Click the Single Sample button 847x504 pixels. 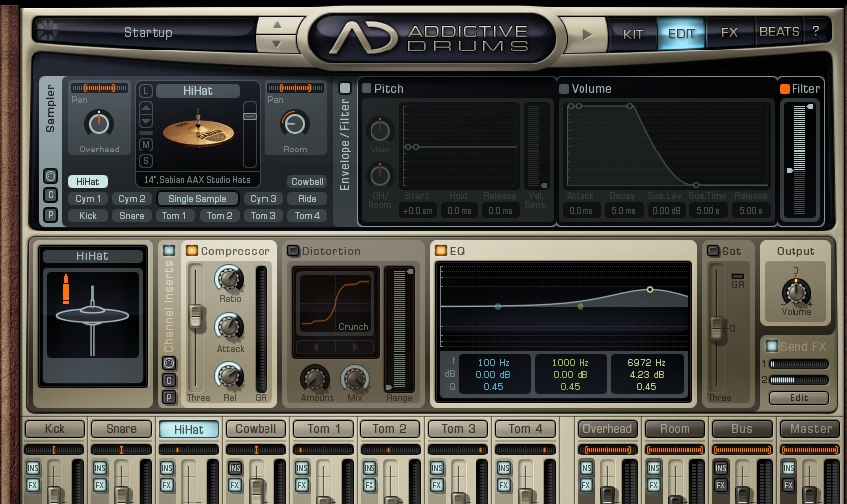tap(197, 199)
